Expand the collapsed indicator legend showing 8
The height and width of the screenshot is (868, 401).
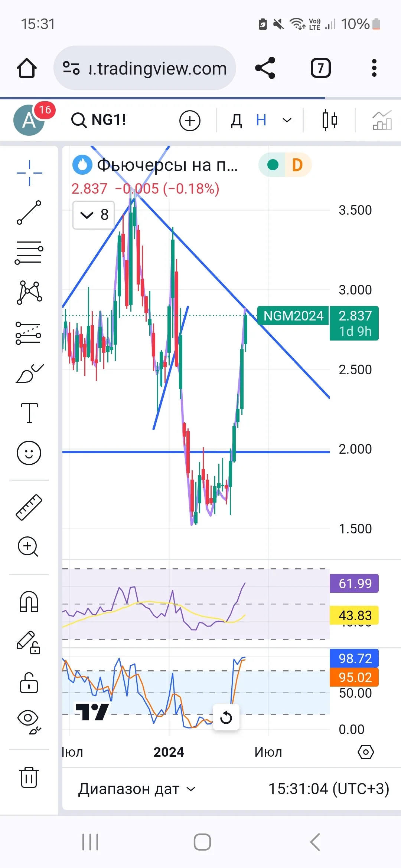tap(94, 215)
